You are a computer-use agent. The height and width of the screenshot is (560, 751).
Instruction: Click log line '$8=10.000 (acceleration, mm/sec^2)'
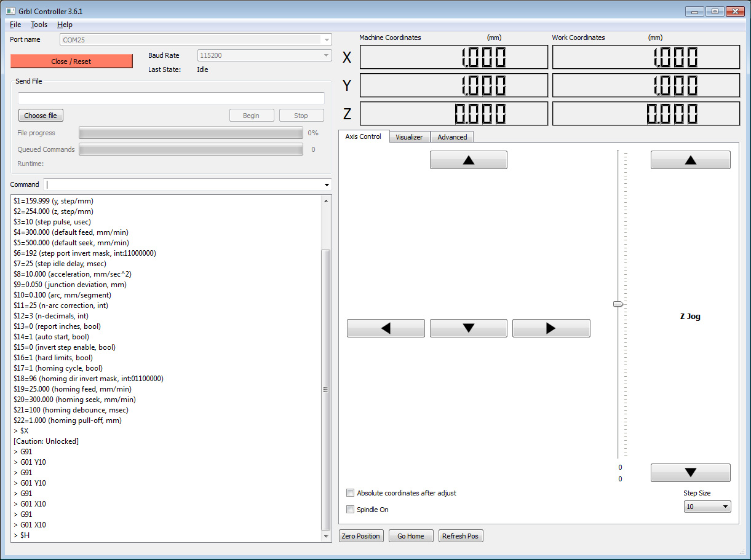tap(73, 274)
